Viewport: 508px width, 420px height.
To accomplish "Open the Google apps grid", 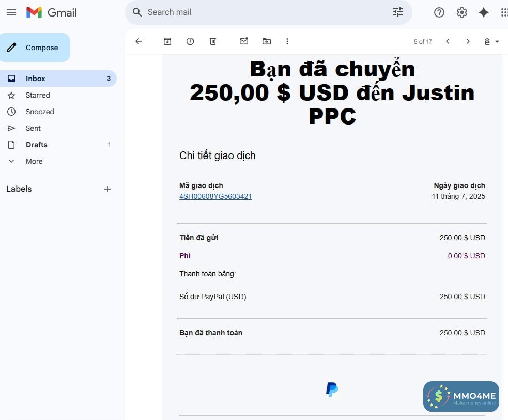I will [x=504, y=12].
